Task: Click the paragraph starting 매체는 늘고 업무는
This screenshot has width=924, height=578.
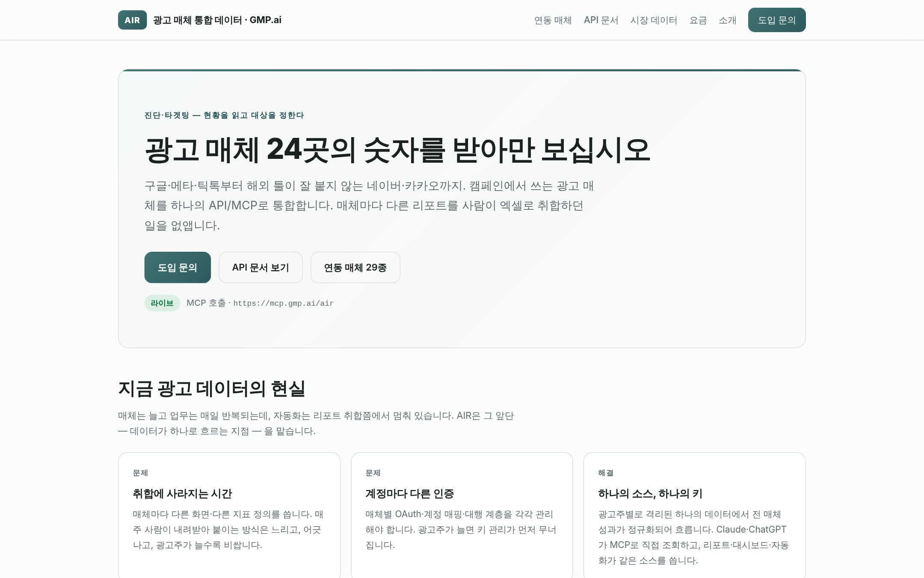Action: (x=316, y=423)
